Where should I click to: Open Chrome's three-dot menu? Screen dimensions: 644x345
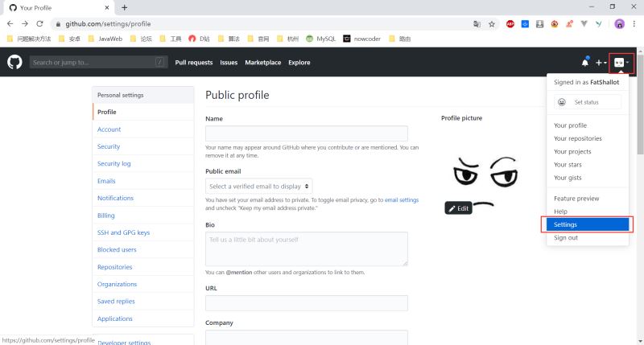634,24
